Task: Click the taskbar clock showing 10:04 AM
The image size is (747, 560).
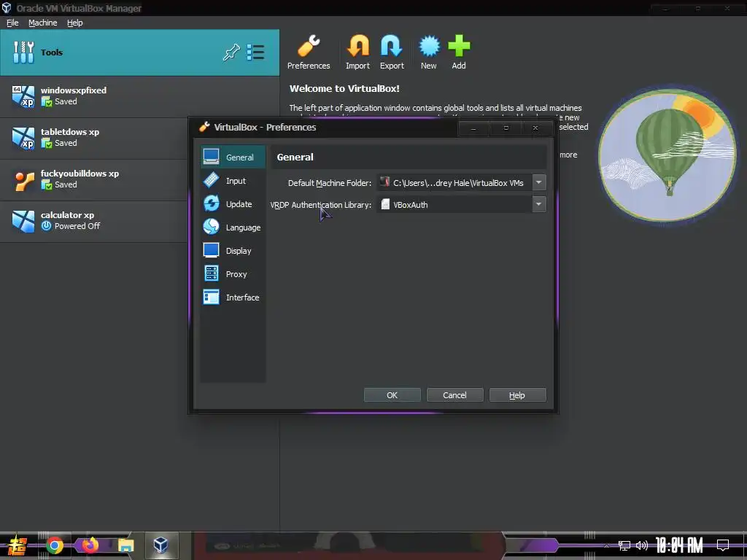Action: 679,545
